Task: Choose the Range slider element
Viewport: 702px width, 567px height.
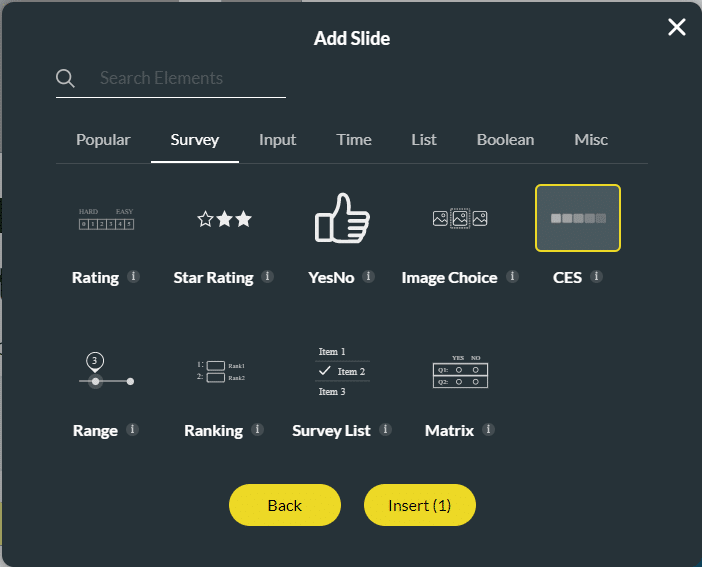Action: [x=106, y=372]
